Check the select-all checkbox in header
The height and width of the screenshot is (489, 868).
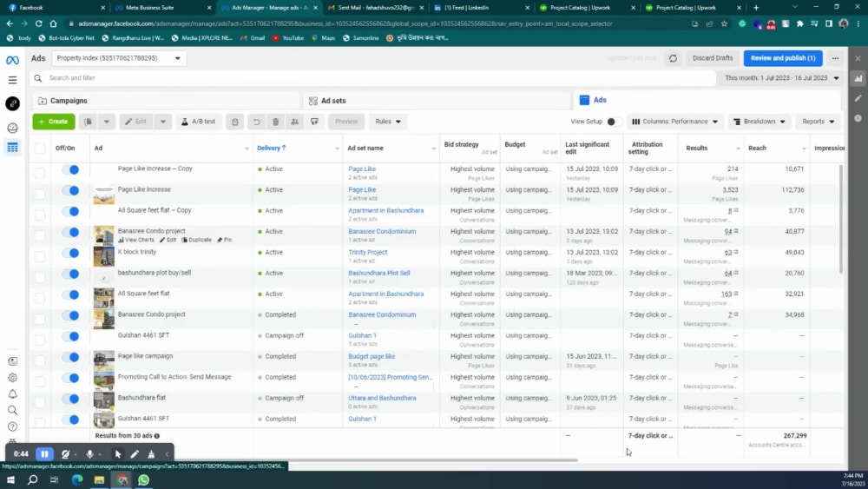pos(39,148)
